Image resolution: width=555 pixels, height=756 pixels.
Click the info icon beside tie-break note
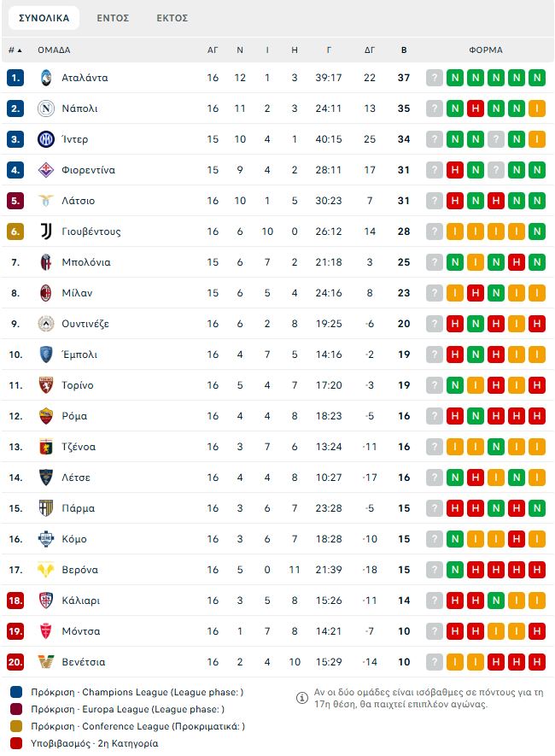click(302, 698)
